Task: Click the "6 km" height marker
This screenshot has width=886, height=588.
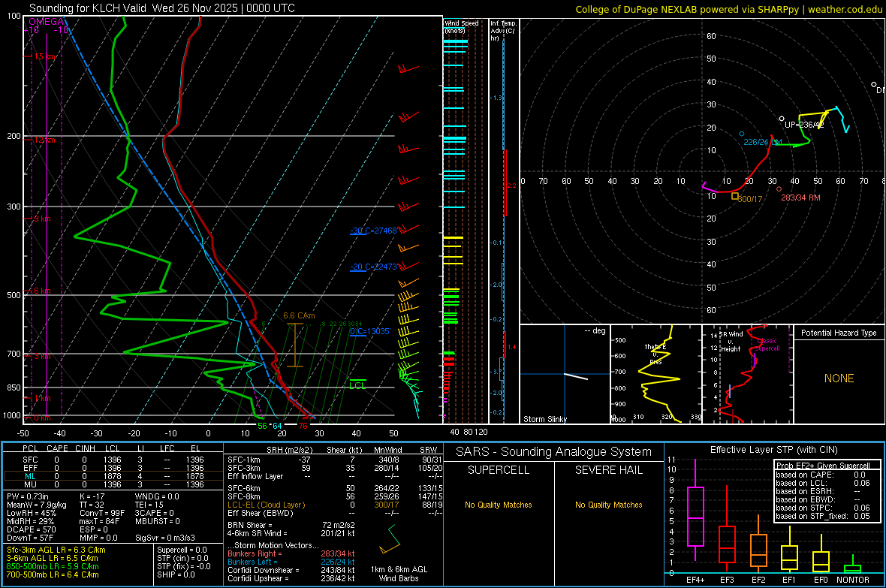Action: tap(42, 291)
